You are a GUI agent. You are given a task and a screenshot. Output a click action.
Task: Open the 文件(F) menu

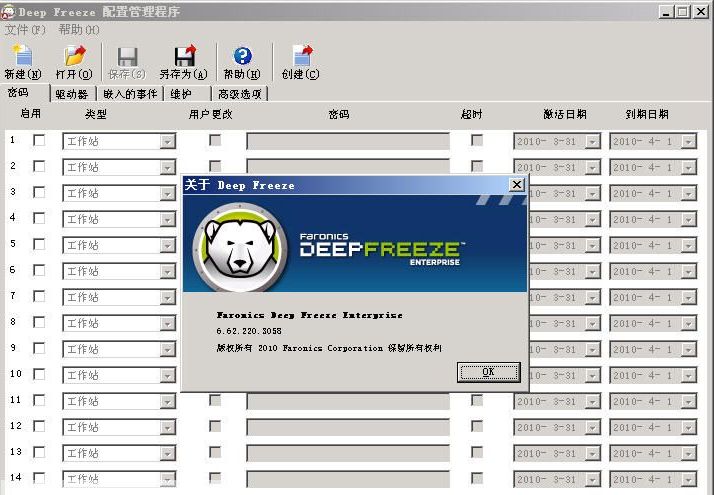tap(25, 29)
